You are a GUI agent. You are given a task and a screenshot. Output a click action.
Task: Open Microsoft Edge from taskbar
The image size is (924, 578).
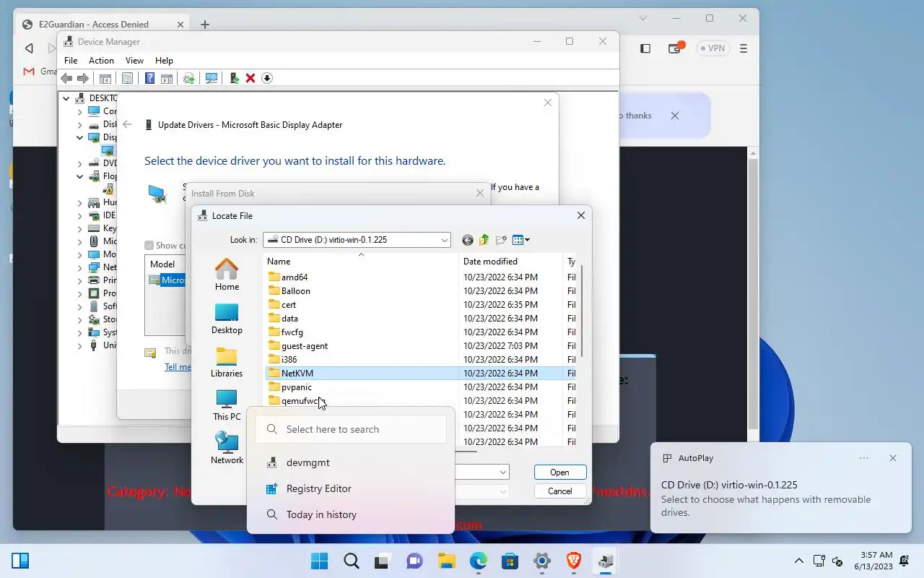tap(479, 561)
